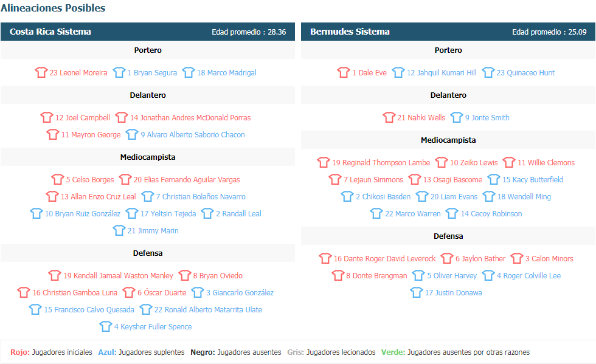Click the Bermudes Sistema header
596x364 pixels.
point(448,32)
